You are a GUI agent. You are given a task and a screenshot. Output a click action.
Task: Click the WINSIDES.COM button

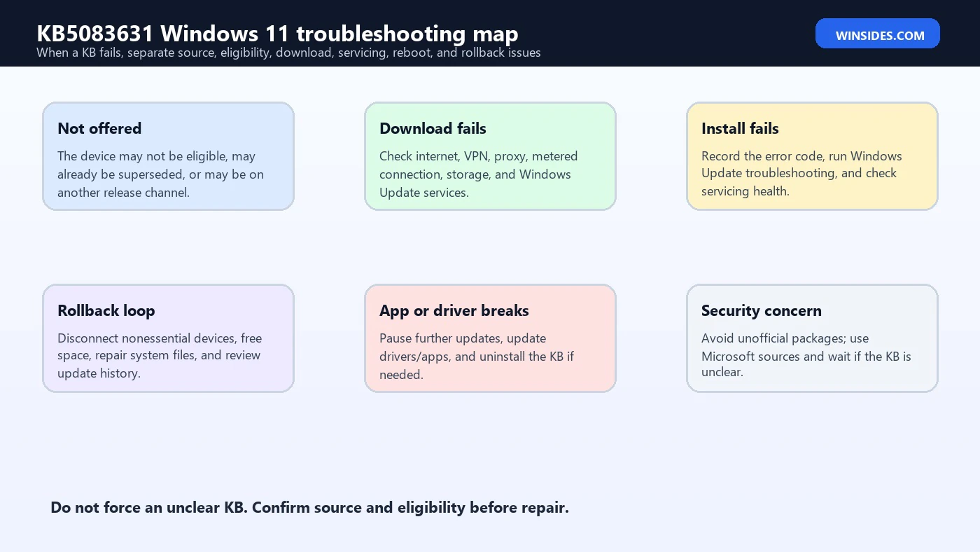pyautogui.click(x=877, y=34)
